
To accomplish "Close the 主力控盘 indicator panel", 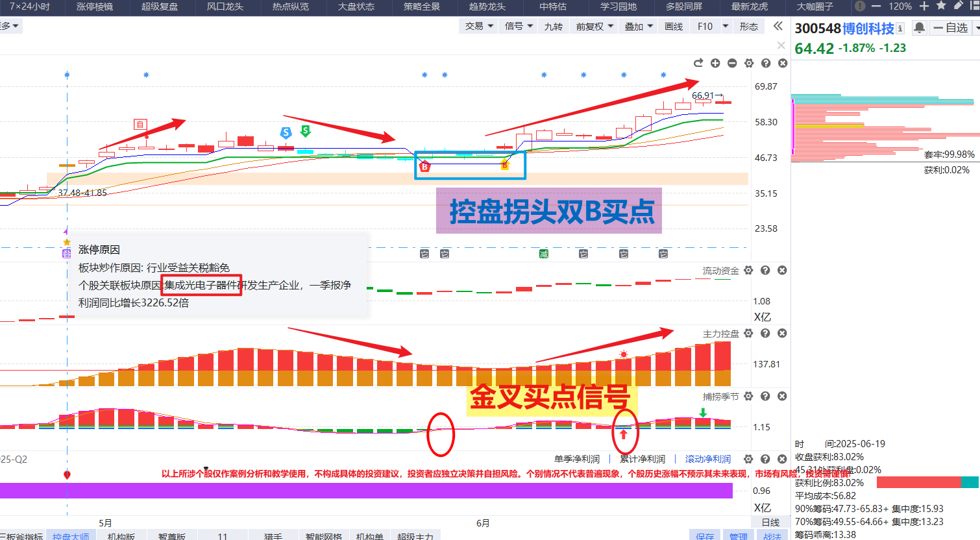I will click(782, 333).
